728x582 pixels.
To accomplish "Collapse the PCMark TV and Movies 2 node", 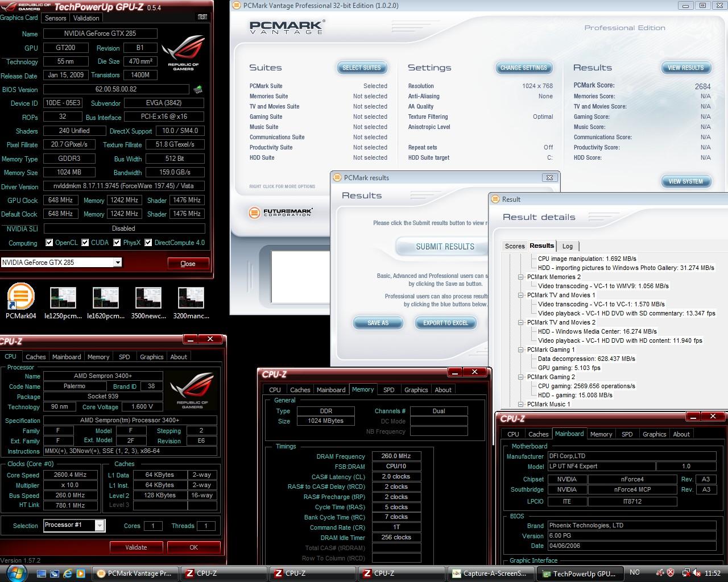I will click(520, 322).
